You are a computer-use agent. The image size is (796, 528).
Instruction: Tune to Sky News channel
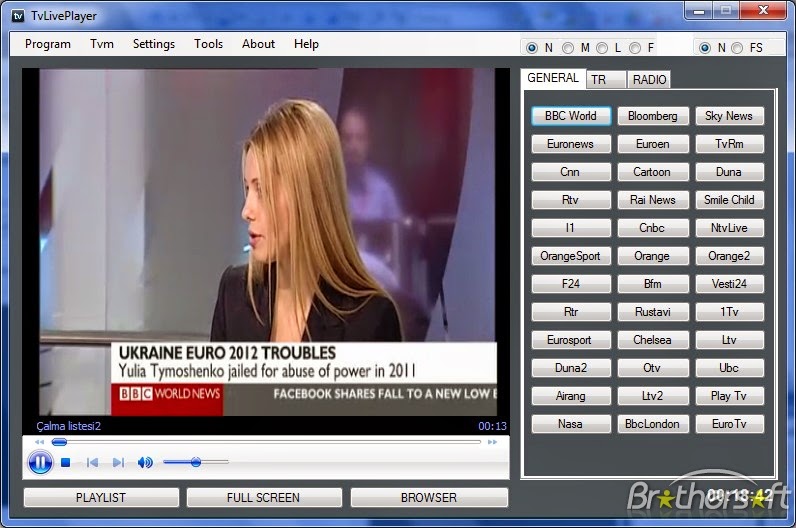[x=729, y=116]
